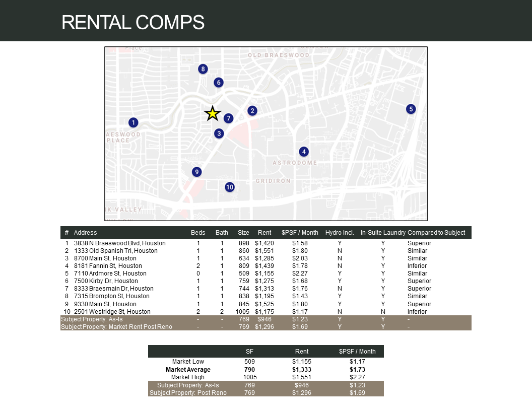Click map marker number 2
The height and width of the screenshot is (411, 532).
click(252, 110)
